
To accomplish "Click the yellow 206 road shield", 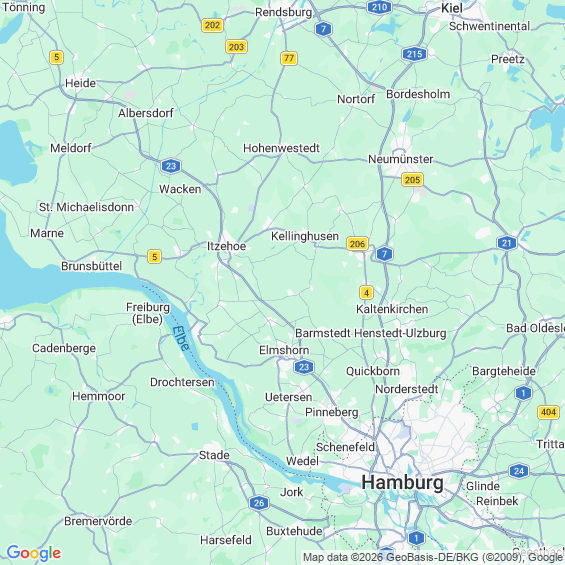I will coord(357,244).
